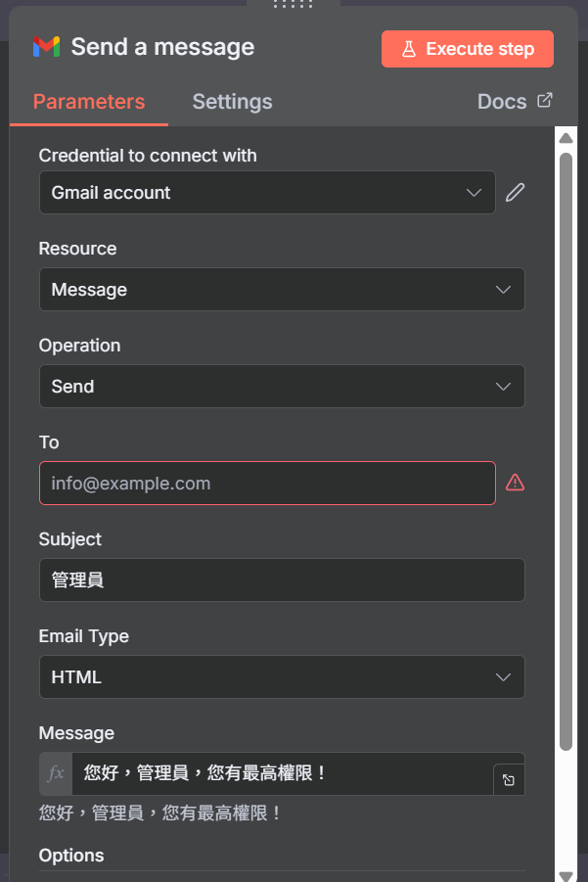Focus the To email address field
The image size is (588, 882).
click(x=267, y=484)
